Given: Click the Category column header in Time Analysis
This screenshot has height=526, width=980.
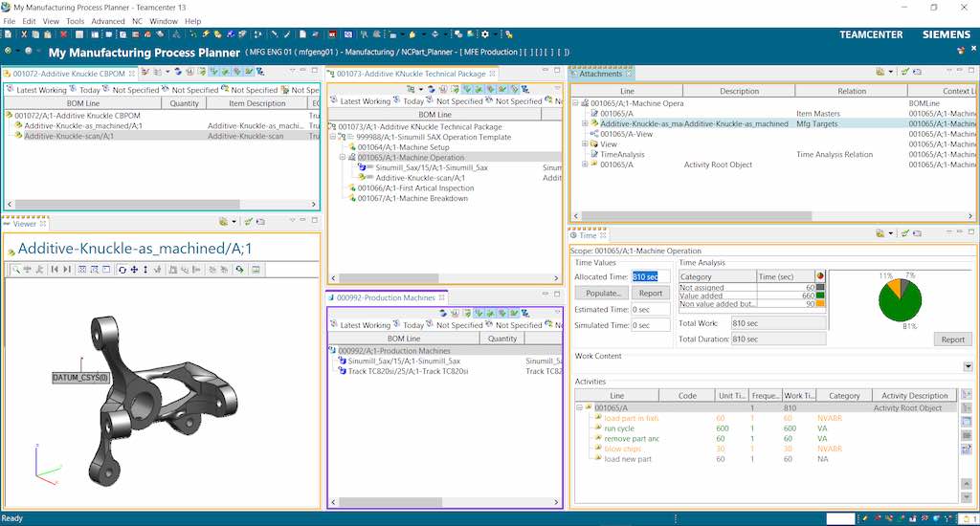Looking at the screenshot, I should tap(718, 276).
